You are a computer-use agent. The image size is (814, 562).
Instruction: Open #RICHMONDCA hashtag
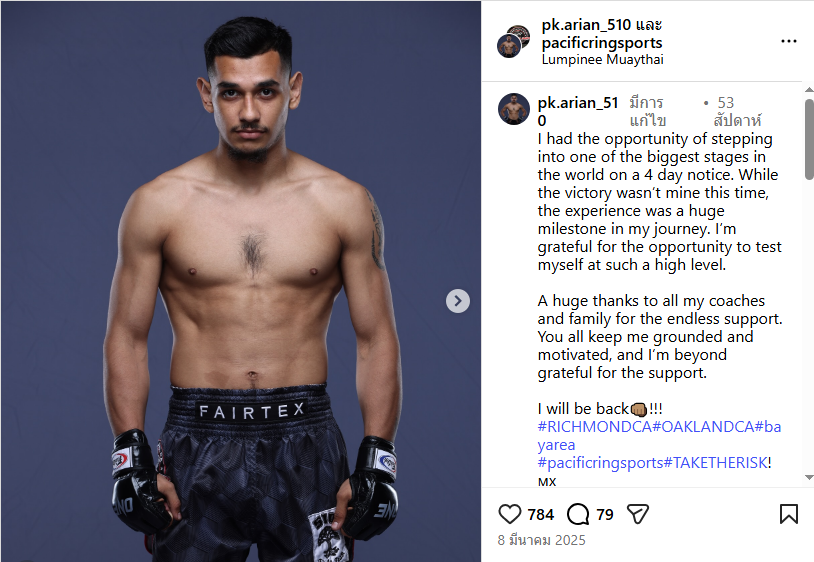click(594, 427)
